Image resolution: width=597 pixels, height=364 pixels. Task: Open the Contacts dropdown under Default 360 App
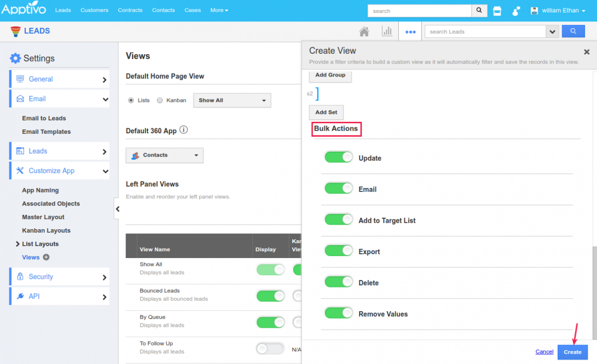164,155
